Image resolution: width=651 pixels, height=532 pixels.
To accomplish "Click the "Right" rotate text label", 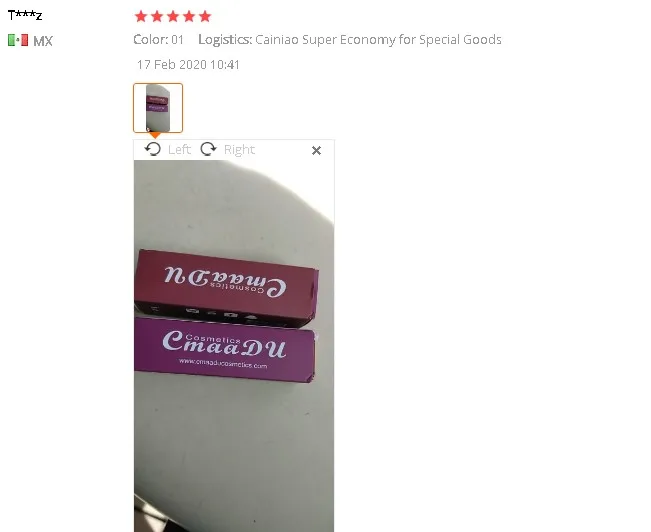I will coord(240,150).
